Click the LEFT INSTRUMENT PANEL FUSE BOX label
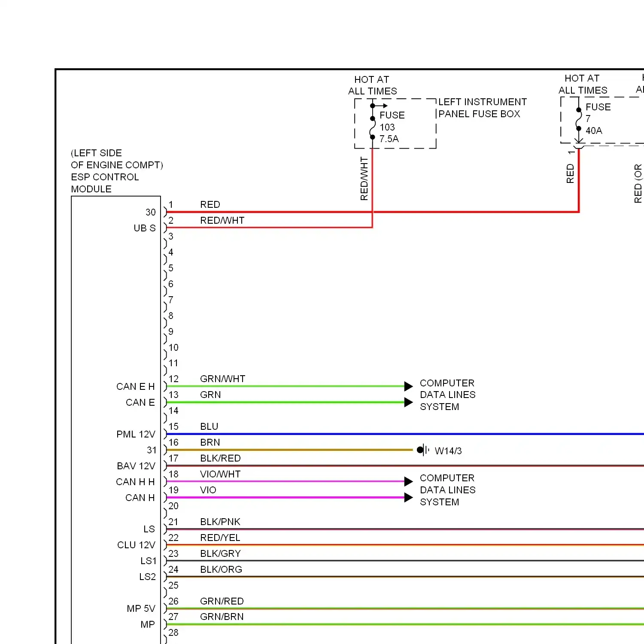This screenshot has width=644, height=644. pyautogui.click(x=483, y=108)
